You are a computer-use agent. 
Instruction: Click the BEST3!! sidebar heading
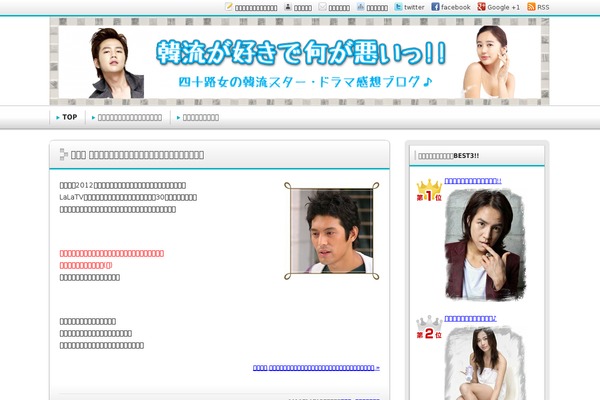click(448, 156)
